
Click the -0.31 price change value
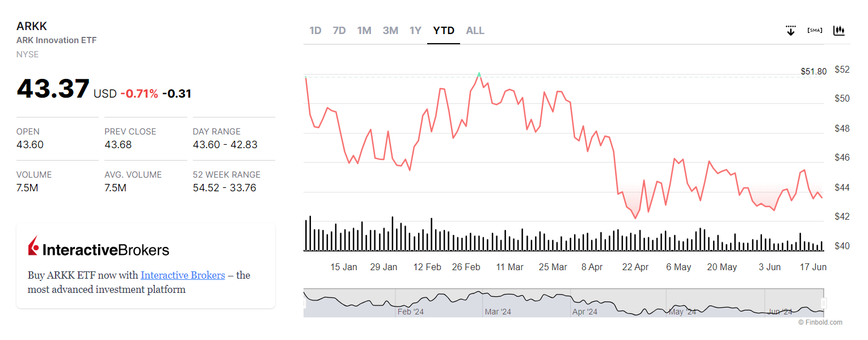[x=177, y=94]
